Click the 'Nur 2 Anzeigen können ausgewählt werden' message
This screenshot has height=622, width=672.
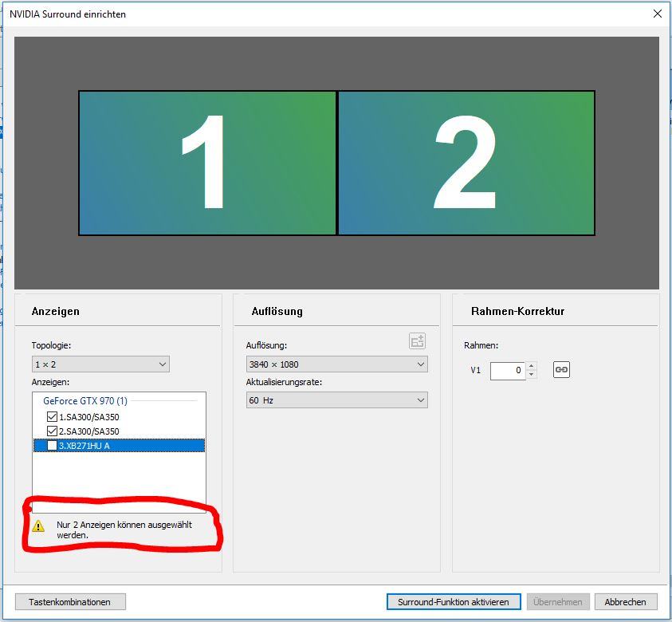(x=124, y=529)
